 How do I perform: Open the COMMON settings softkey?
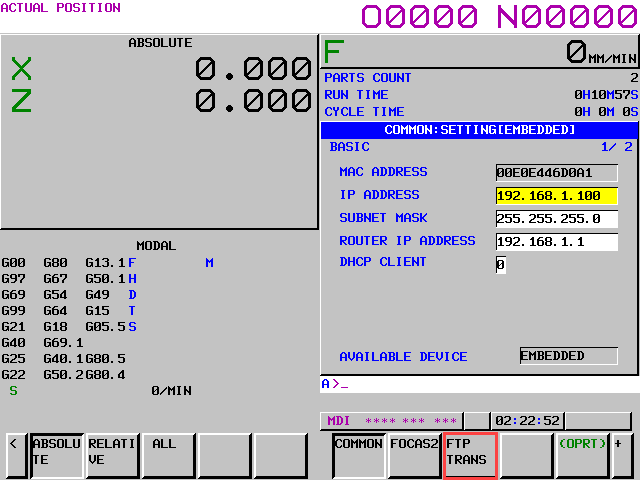(x=358, y=456)
